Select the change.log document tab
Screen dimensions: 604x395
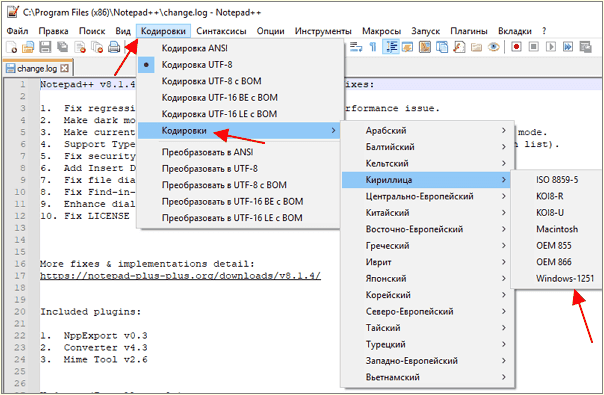38,68
